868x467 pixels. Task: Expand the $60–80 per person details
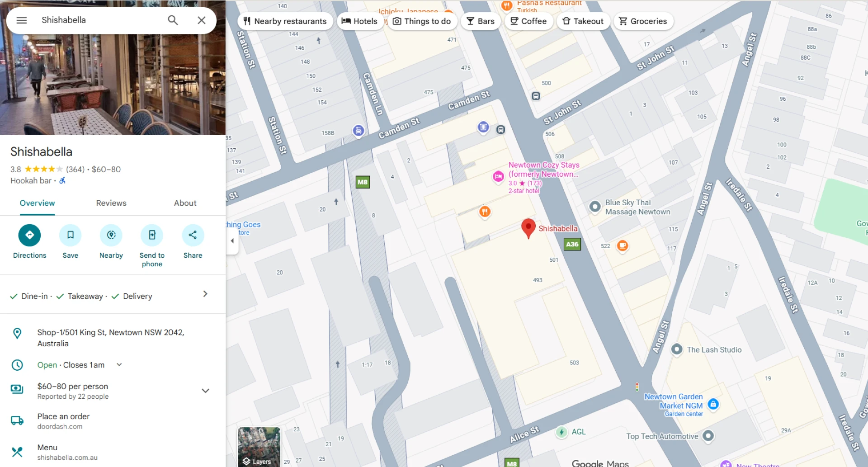(x=205, y=391)
